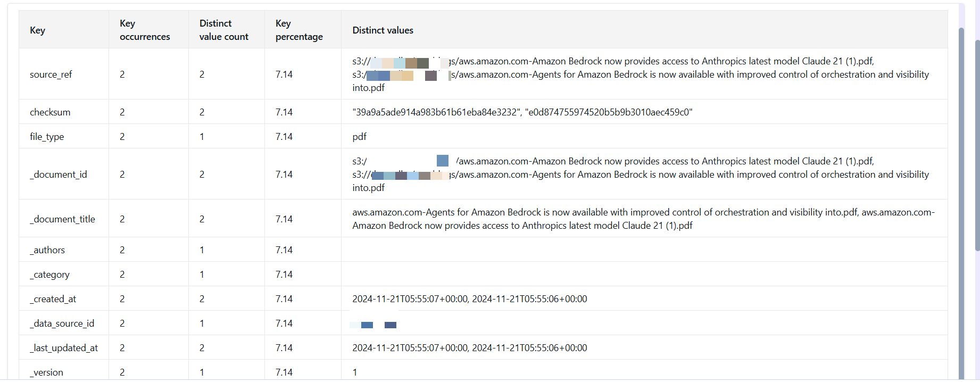Click the _version row key
This screenshot has width=980, height=382.
pyautogui.click(x=46, y=372)
